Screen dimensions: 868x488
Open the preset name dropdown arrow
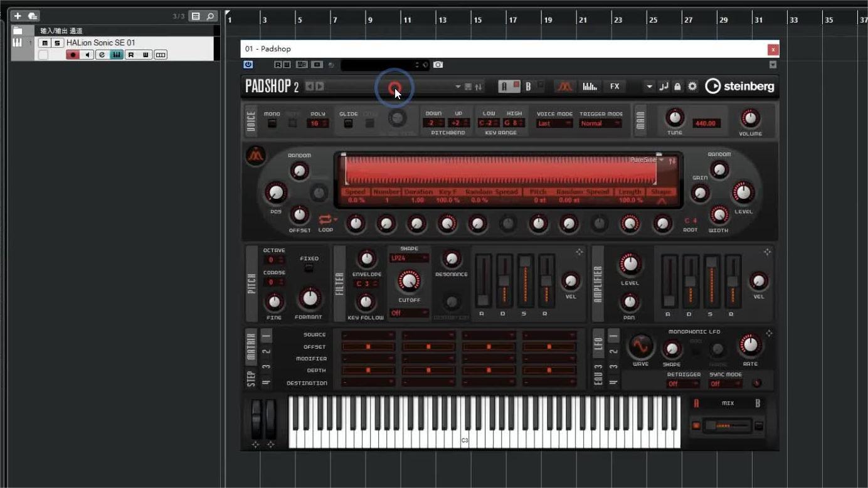click(458, 87)
